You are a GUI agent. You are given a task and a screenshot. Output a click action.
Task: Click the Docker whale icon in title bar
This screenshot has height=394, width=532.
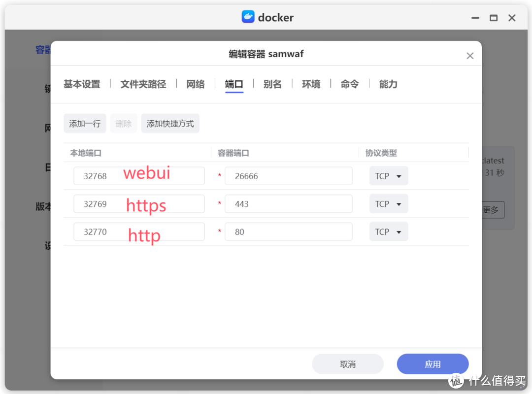pos(248,17)
